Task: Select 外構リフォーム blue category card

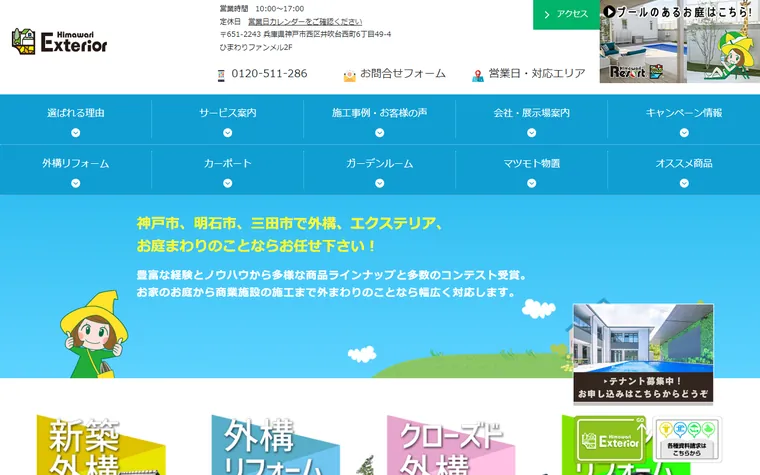Action: pyautogui.click(x=275, y=445)
